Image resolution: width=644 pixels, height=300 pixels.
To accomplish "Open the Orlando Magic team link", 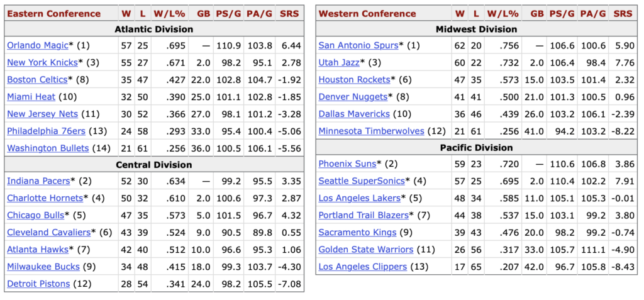I will pos(37,45).
